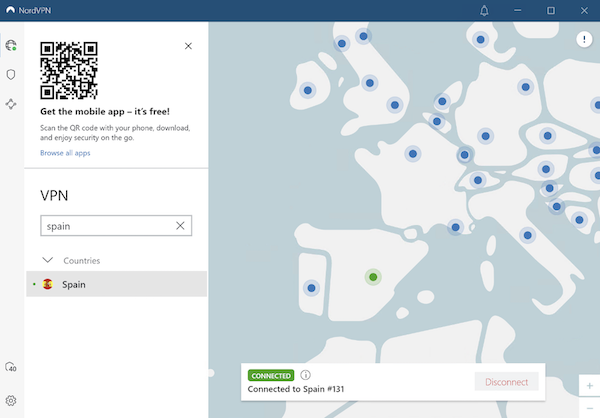Click the Browse all apps link

coord(65,153)
